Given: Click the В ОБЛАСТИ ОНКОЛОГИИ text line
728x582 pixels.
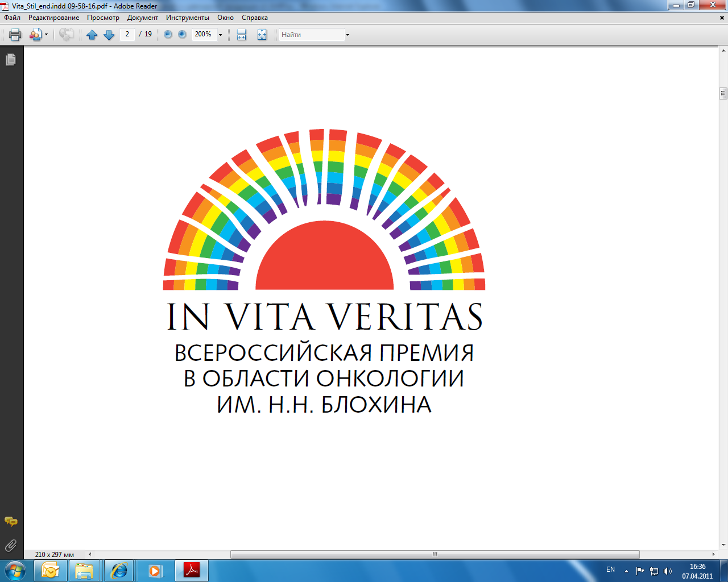Looking at the screenshot, I should coord(324,379).
